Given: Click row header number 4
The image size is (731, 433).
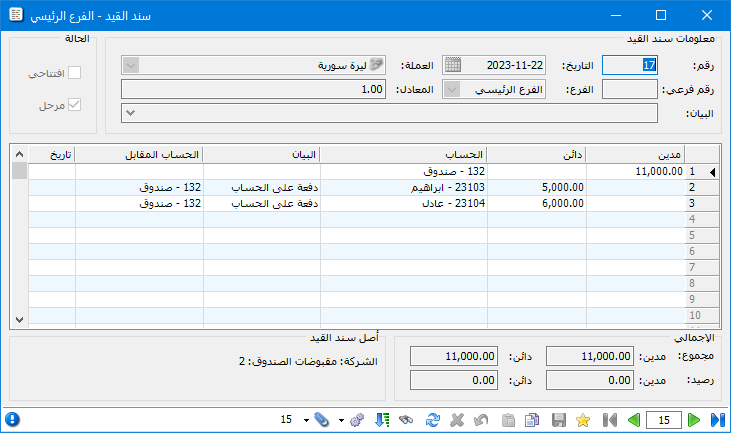Looking at the screenshot, I should pyautogui.click(x=701, y=219).
